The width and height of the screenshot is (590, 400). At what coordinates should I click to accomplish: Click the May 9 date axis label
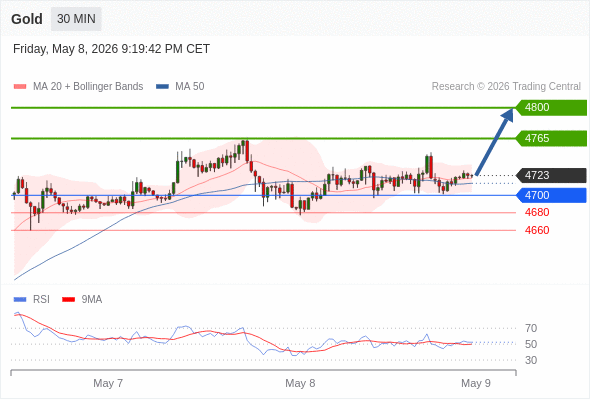pos(476,383)
